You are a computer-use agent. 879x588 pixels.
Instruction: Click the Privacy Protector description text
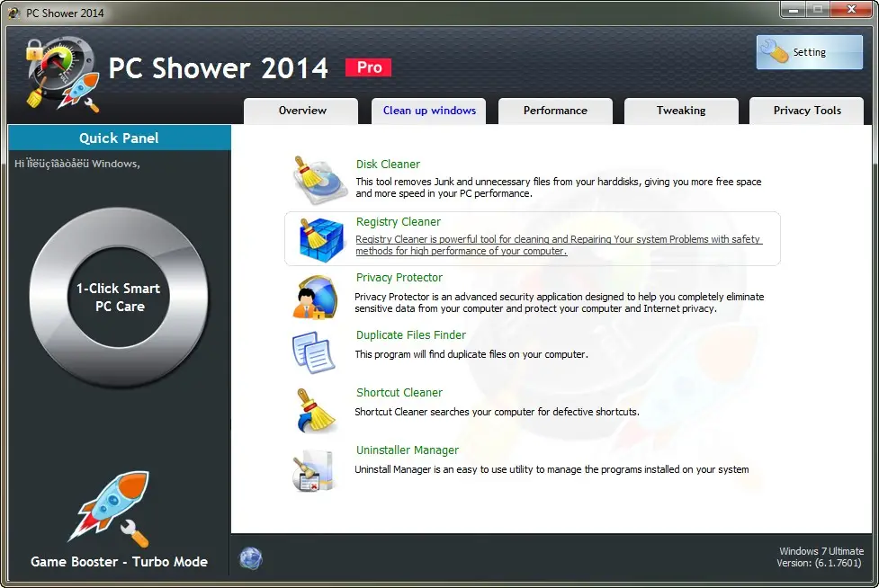click(559, 302)
